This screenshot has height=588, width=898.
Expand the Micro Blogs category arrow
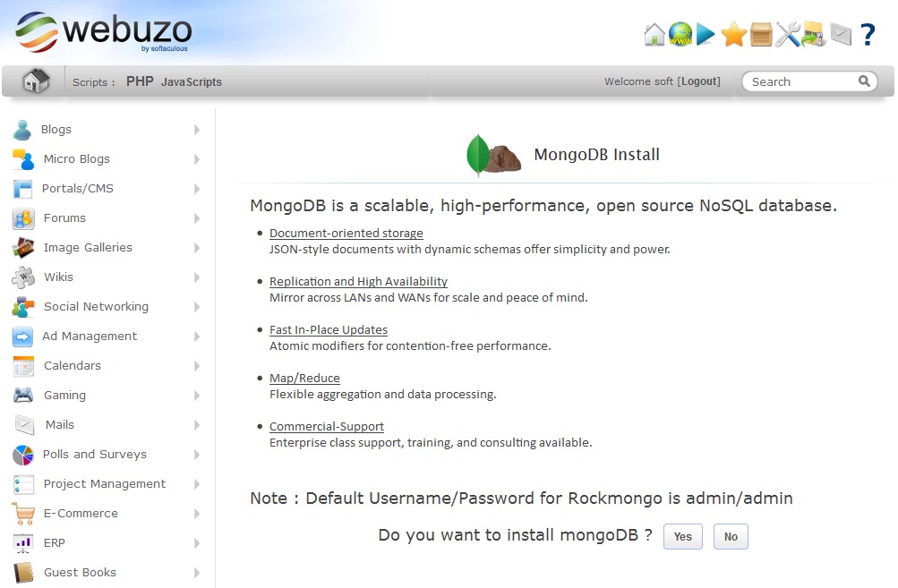tap(196, 159)
